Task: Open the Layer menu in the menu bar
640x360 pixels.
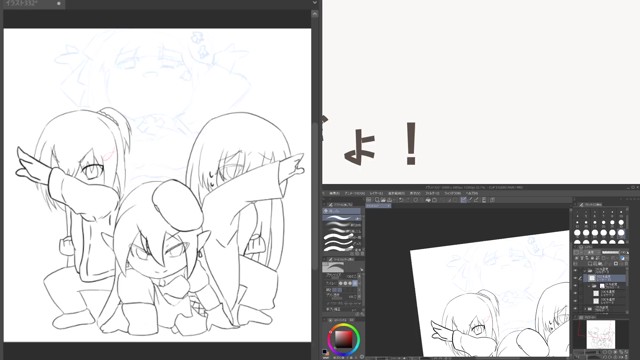Action: [x=376, y=193]
